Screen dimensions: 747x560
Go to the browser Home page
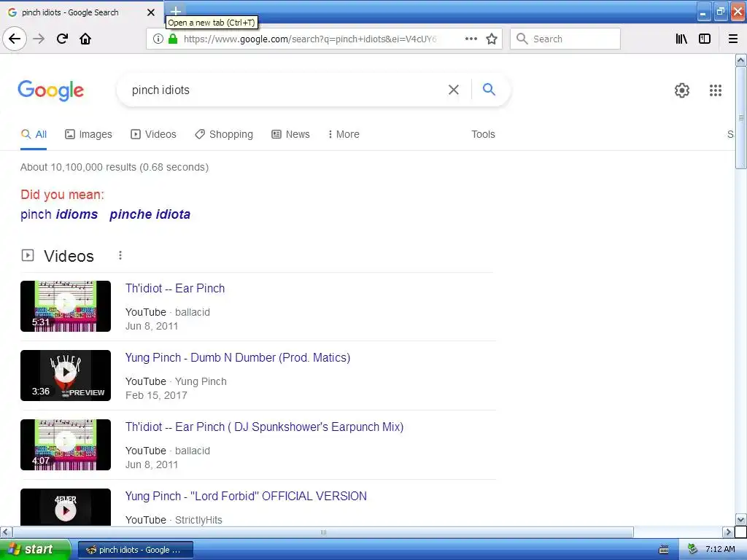85,39
